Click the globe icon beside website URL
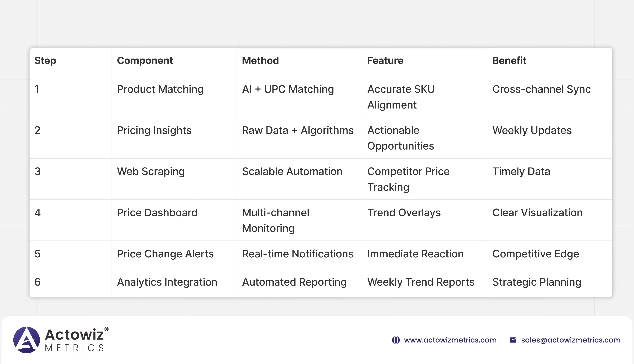The image size is (634, 364). (396, 340)
